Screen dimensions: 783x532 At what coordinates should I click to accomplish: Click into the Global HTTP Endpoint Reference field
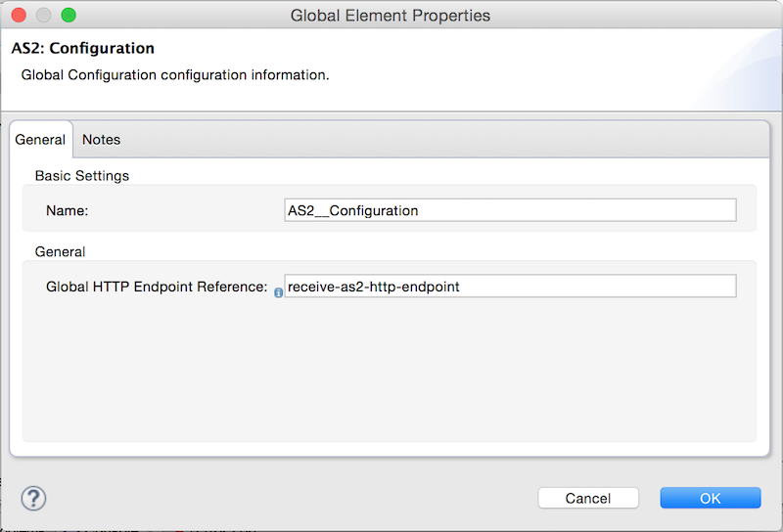510,286
